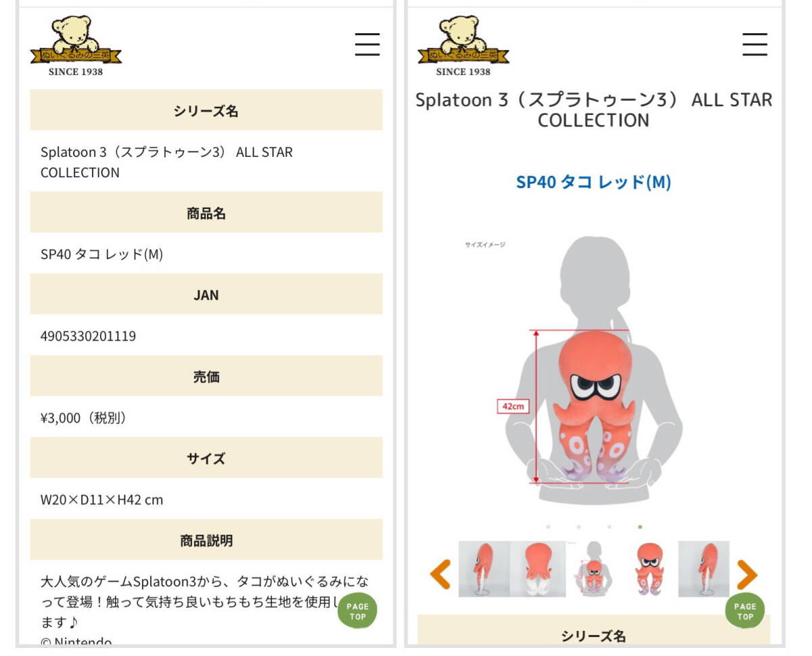Open the size-image silhouette thumbnail
Screen dimensions: 812x656
pos(593,569)
